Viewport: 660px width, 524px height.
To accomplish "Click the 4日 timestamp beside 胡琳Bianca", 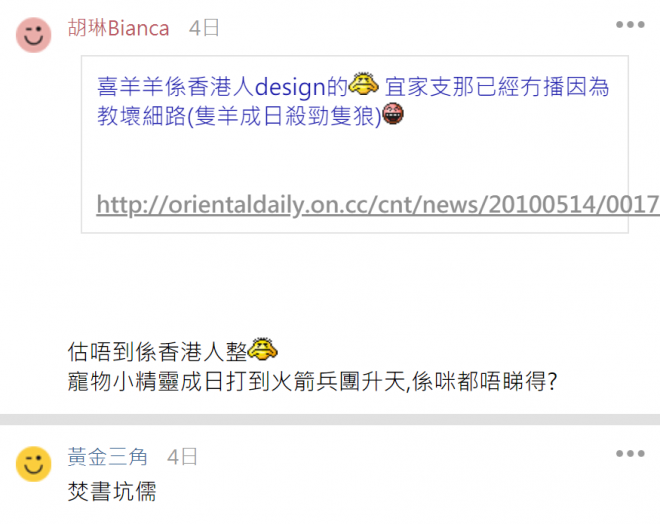I will [x=204, y=28].
